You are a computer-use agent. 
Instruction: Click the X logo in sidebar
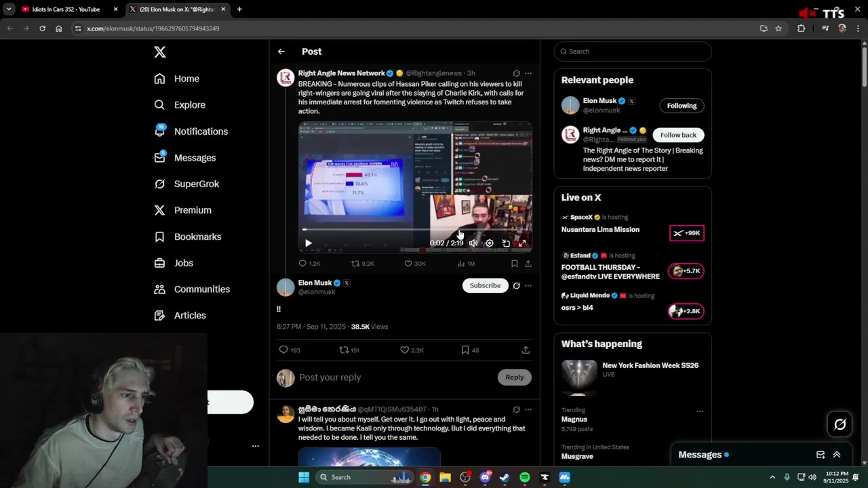[x=159, y=52]
